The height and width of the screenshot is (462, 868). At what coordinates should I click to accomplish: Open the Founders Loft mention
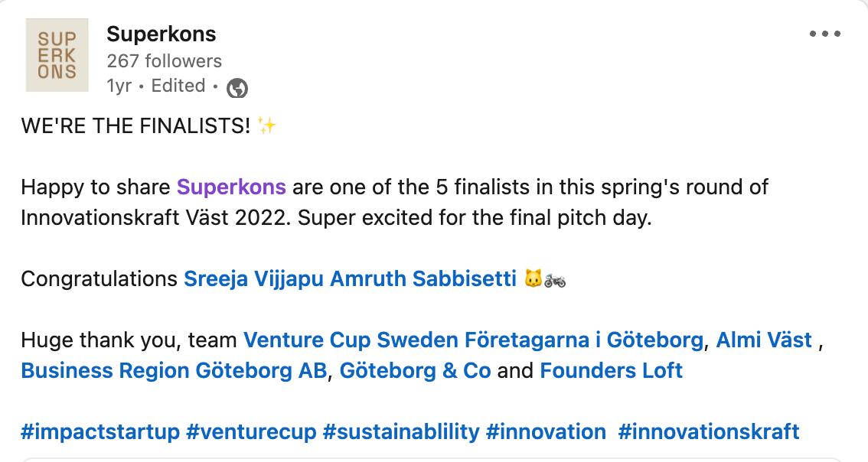(x=611, y=371)
